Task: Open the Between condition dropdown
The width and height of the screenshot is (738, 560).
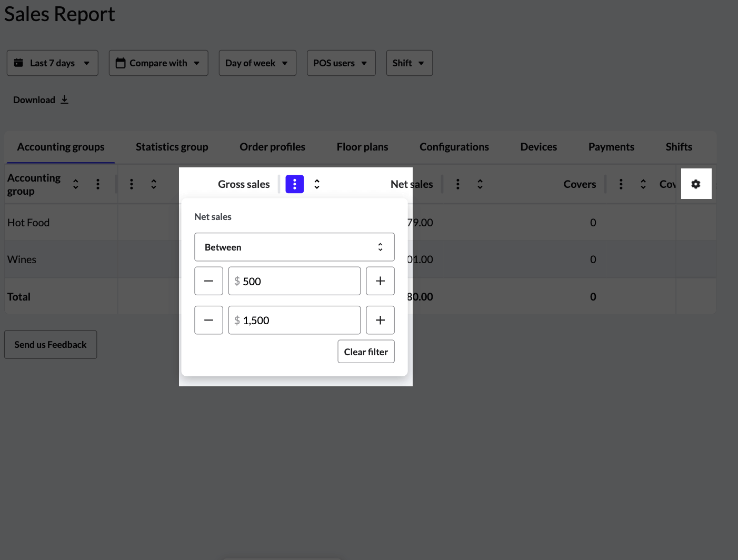Action: click(294, 247)
